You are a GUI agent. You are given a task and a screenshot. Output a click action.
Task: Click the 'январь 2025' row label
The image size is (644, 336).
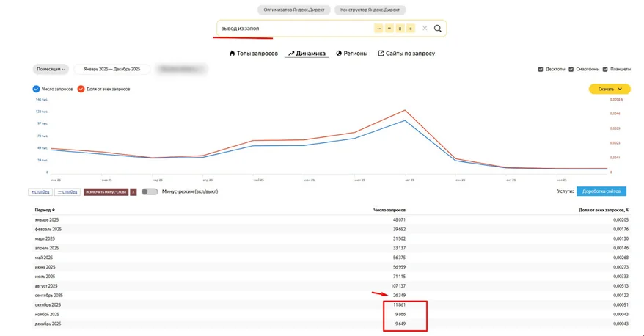(x=47, y=220)
